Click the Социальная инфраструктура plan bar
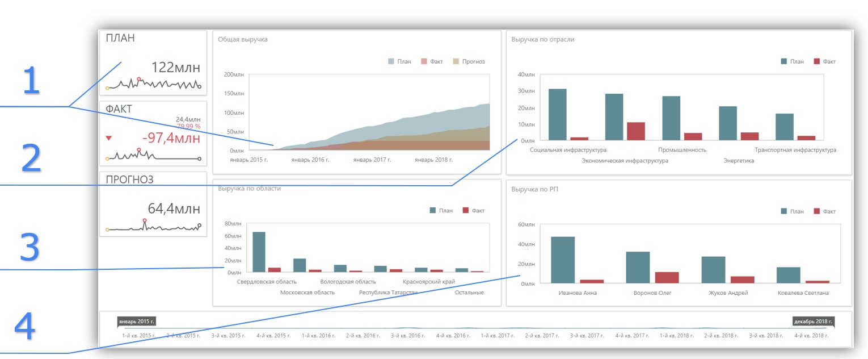This screenshot has width=868, height=359. [x=557, y=114]
